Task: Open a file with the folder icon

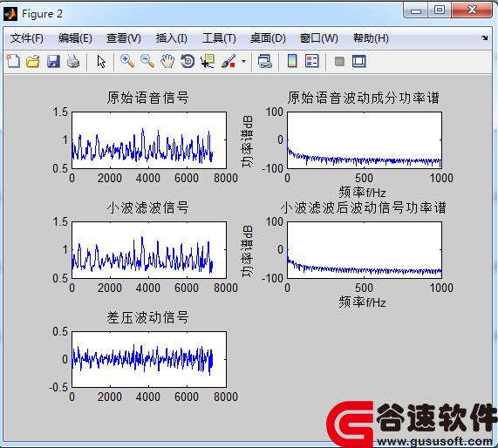Action: pyautogui.click(x=33, y=61)
